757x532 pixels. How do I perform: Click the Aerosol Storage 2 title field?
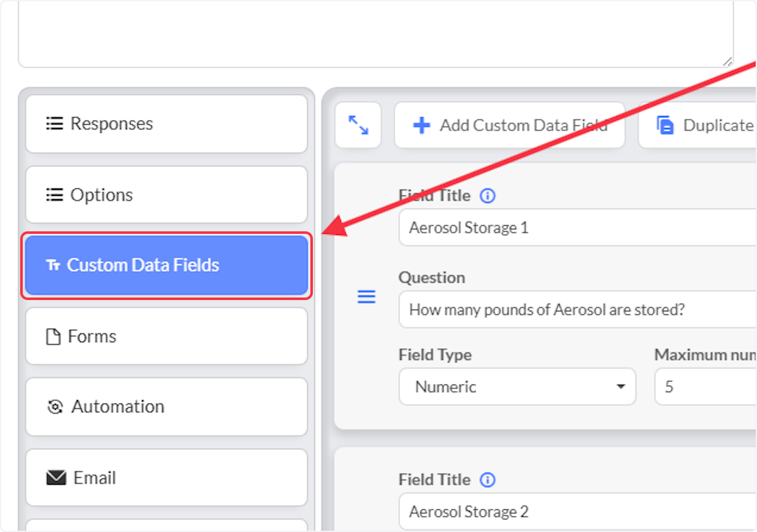(578, 512)
